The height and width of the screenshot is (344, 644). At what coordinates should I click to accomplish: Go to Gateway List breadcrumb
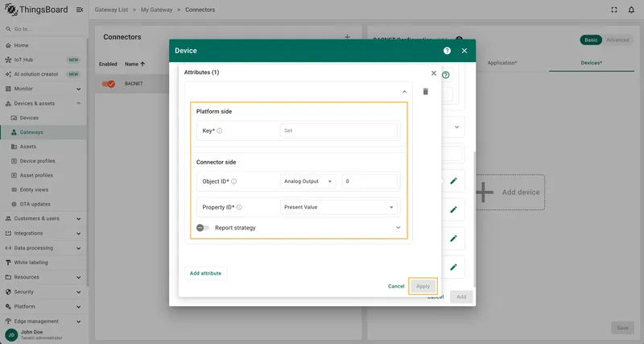click(111, 10)
